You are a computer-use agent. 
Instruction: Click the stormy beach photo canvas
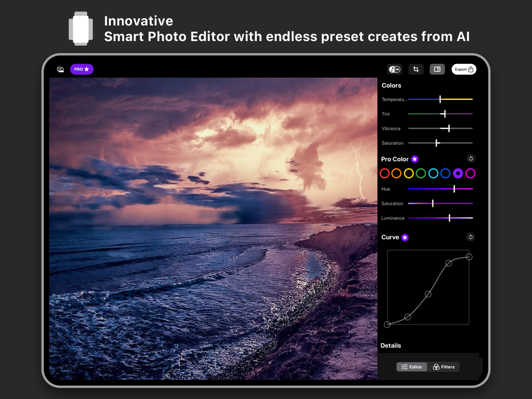[213, 228]
